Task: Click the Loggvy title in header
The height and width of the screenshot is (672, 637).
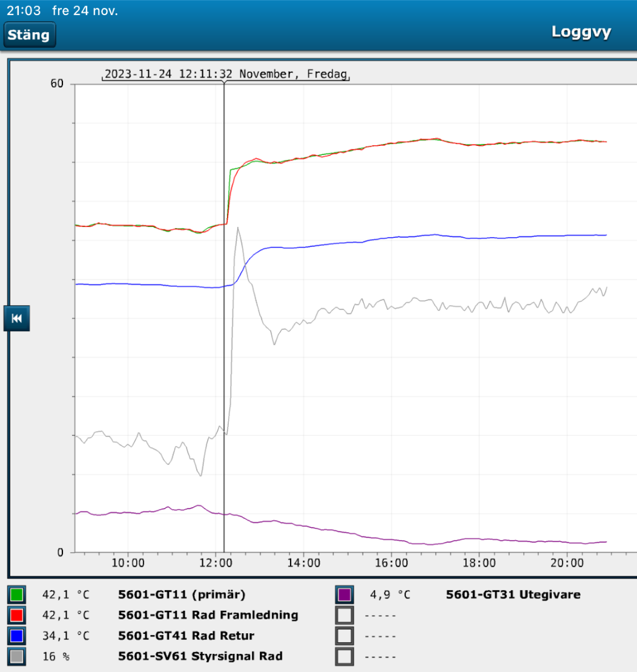Action: point(581,32)
